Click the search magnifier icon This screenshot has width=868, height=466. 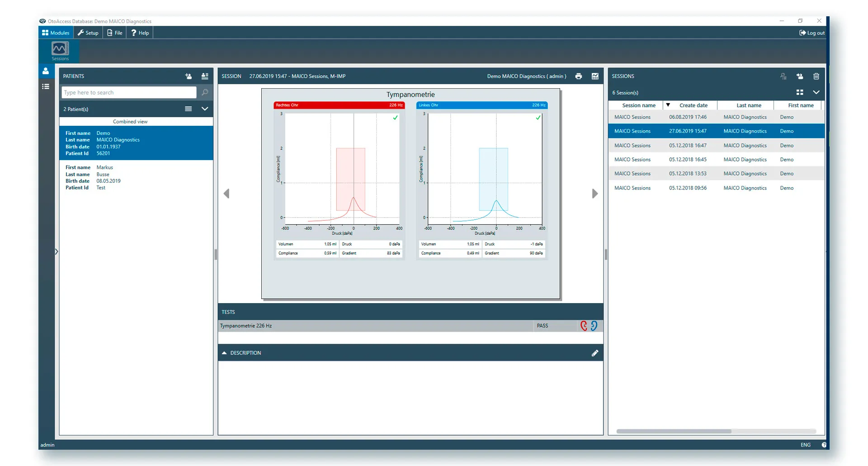click(x=205, y=92)
